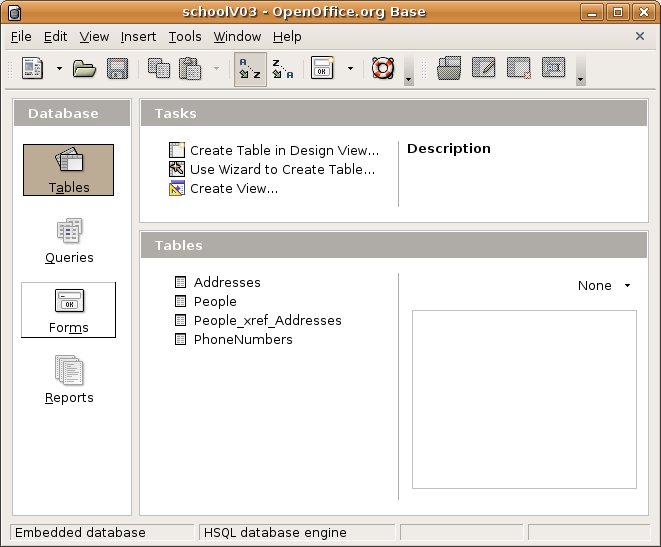Expand the first toolbar overflow arrow

(x=408, y=79)
